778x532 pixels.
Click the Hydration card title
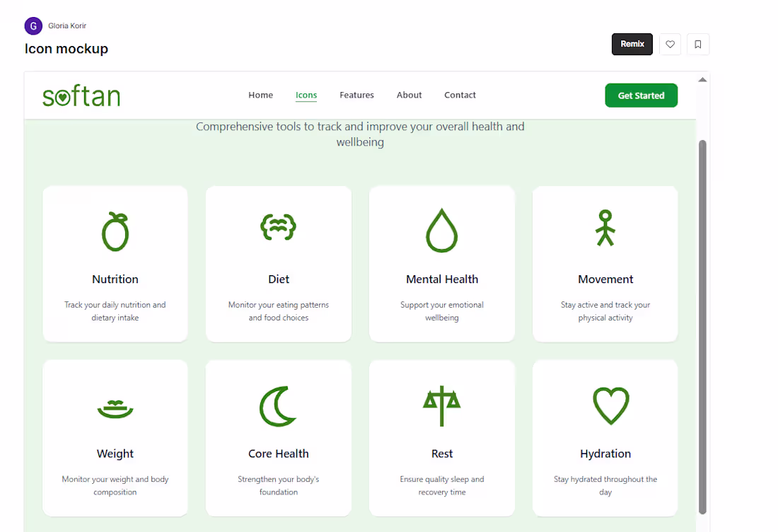tap(605, 453)
